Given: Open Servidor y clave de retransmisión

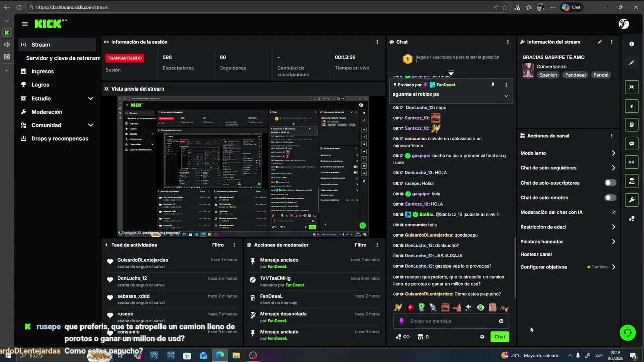Looking at the screenshot, I should click(63, 58).
